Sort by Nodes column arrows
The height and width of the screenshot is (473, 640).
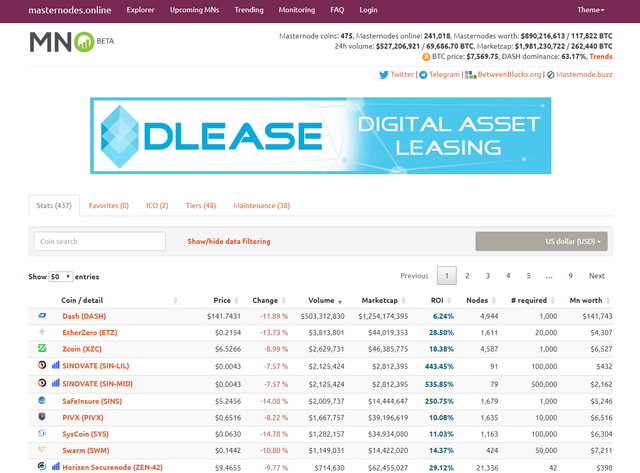[493, 301]
